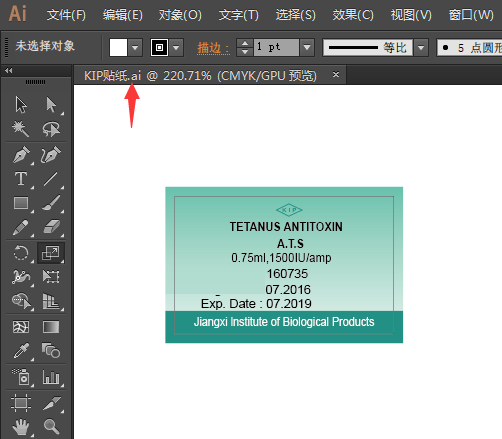Image resolution: width=502 pixels, height=439 pixels.
Task: Click the Ai application logo
Action: point(17,14)
